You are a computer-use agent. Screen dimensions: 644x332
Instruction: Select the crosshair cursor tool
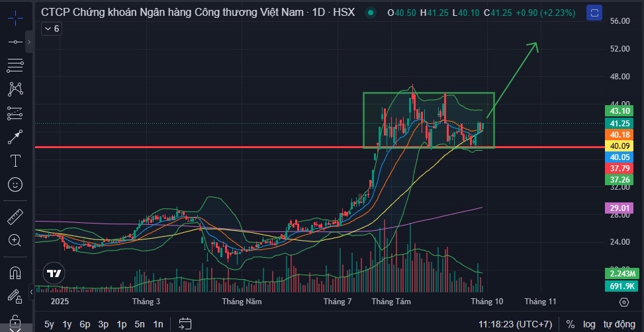pyautogui.click(x=15, y=18)
